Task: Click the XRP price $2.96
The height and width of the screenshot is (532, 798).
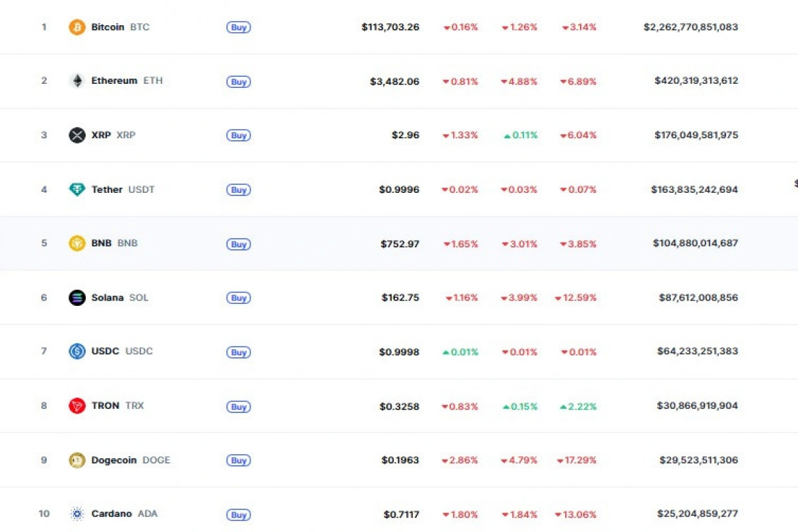Action: pos(405,135)
